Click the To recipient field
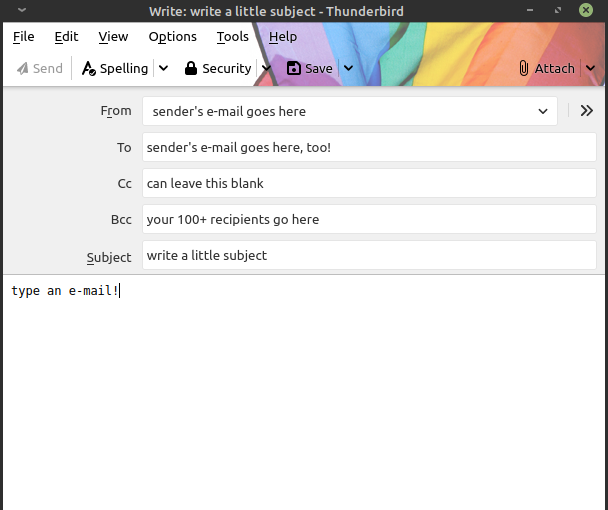This screenshot has width=608, height=510. (x=368, y=147)
